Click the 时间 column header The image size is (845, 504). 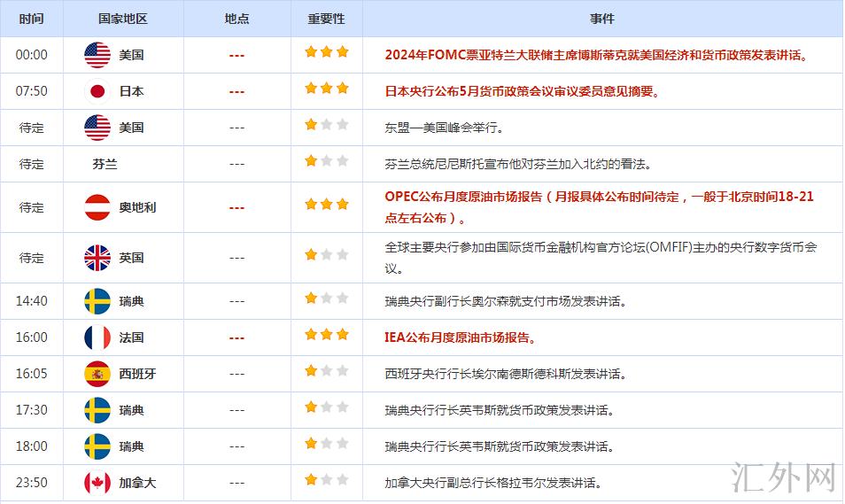[31, 19]
